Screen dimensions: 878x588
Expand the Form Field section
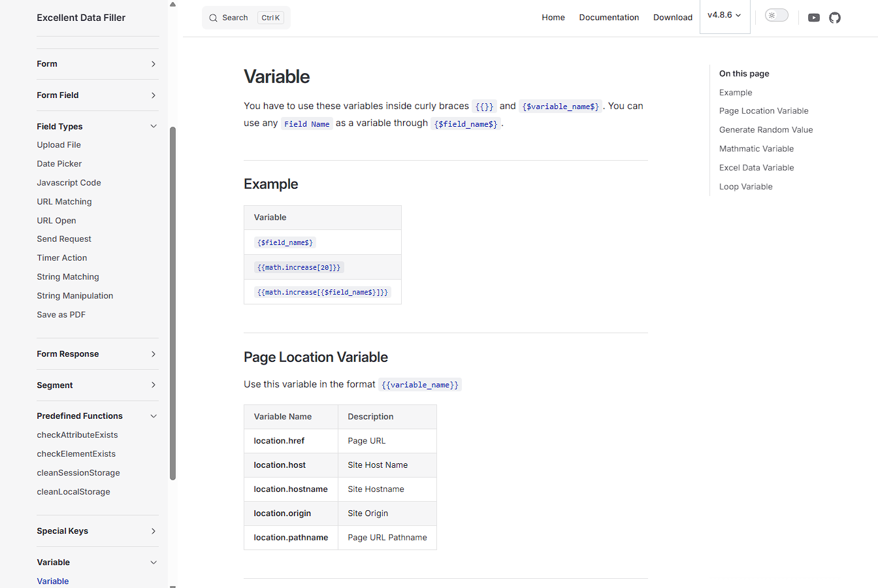154,95
